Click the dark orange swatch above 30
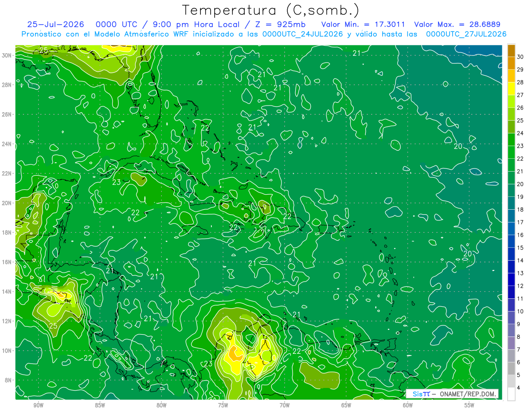This screenshot has width=532, height=411. 511,51
